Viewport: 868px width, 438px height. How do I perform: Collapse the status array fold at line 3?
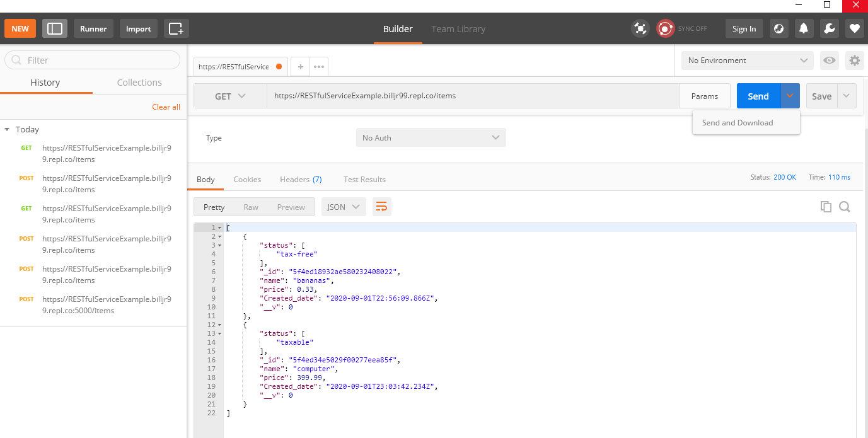tap(219, 245)
